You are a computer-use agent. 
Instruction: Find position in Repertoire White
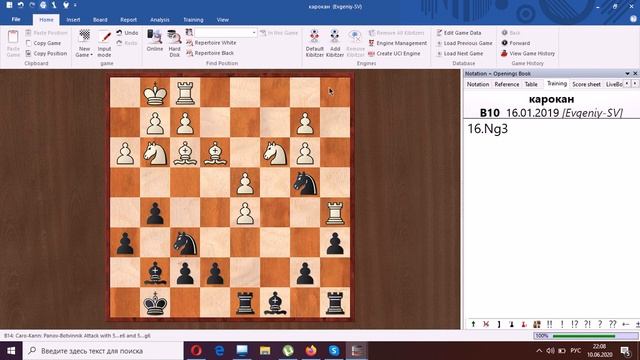[211, 43]
